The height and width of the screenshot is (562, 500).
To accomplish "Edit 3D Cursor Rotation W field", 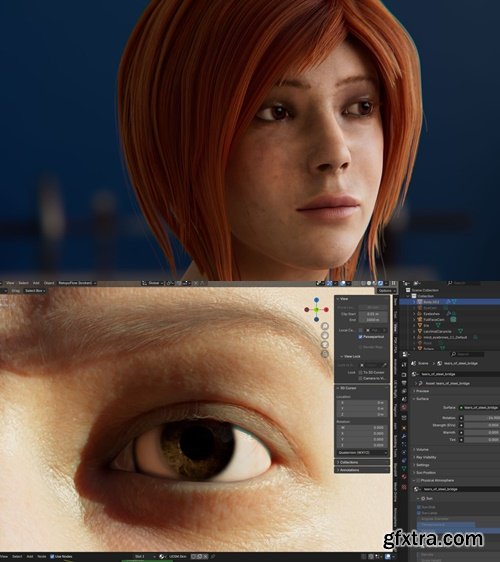I will tap(362, 428).
